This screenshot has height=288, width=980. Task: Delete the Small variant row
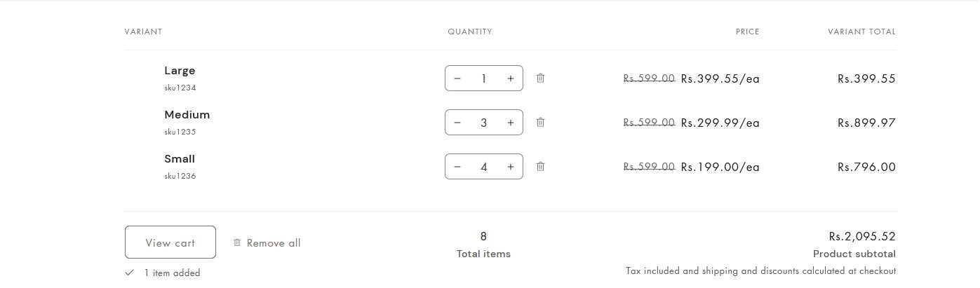(x=540, y=166)
